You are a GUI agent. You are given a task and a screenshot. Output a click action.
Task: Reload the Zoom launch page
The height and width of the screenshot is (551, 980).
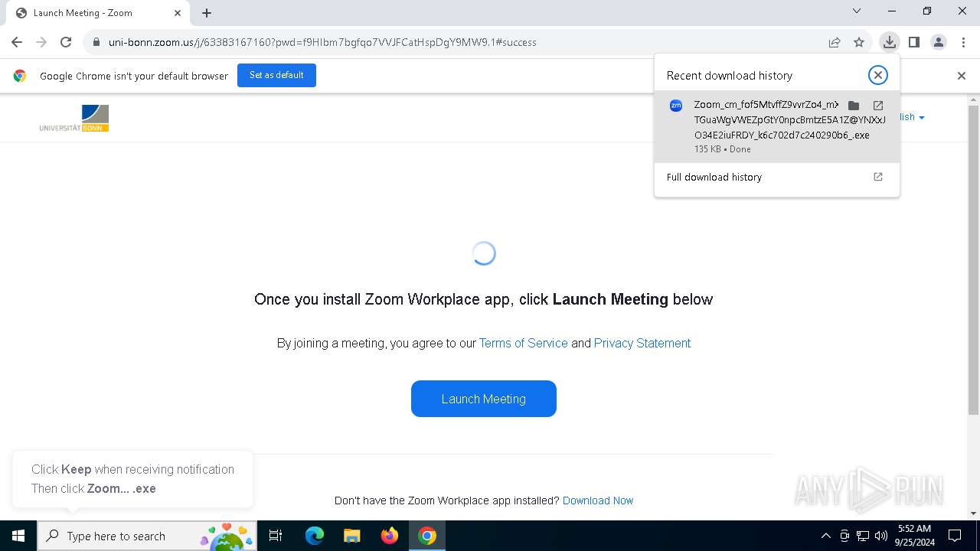(x=66, y=42)
